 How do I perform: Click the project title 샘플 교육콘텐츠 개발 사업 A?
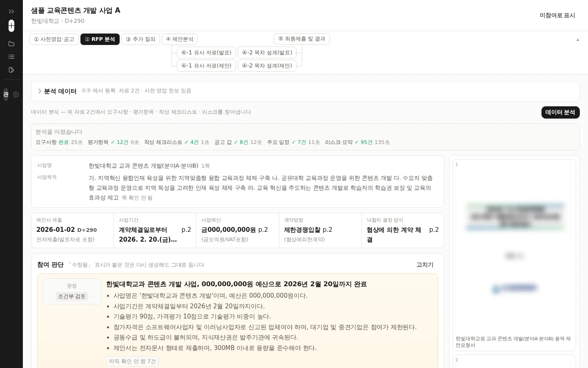[76, 11]
